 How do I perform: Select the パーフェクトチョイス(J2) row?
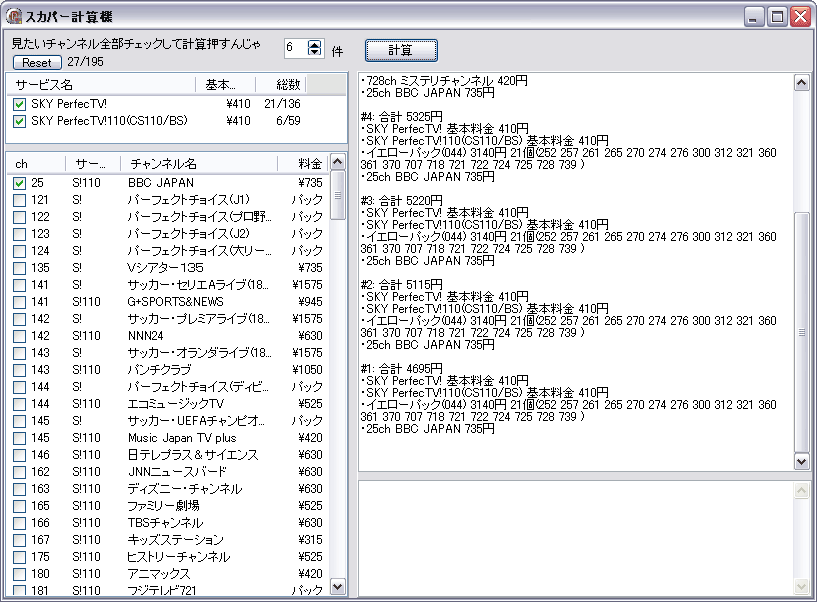point(168,234)
